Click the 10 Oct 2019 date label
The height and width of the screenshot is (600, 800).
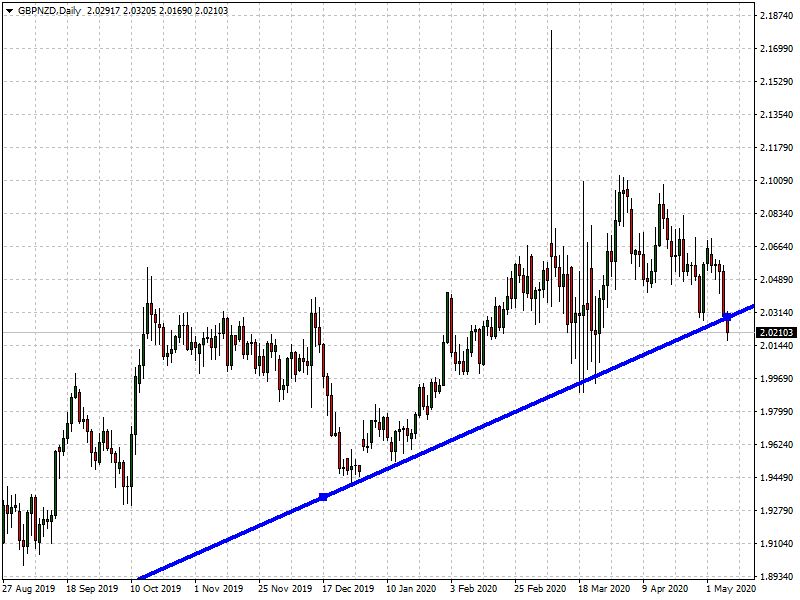tap(156, 588)
